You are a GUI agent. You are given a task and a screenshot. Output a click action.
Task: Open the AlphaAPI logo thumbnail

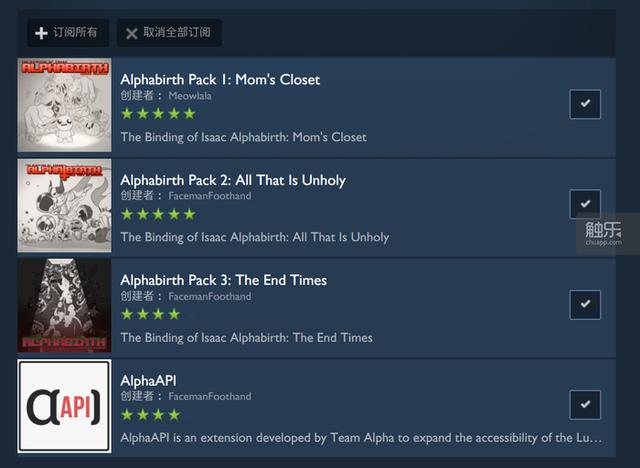(x=64, y=406)
